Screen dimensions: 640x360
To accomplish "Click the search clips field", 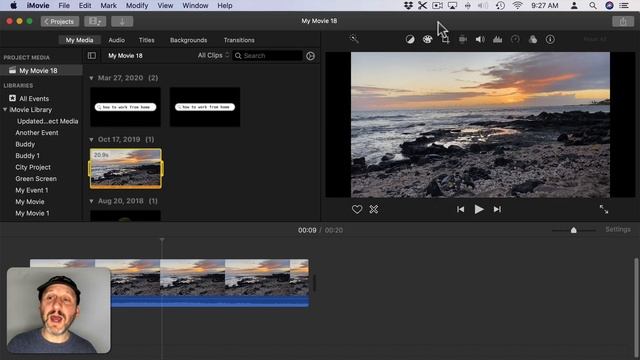I will point(268,56).
